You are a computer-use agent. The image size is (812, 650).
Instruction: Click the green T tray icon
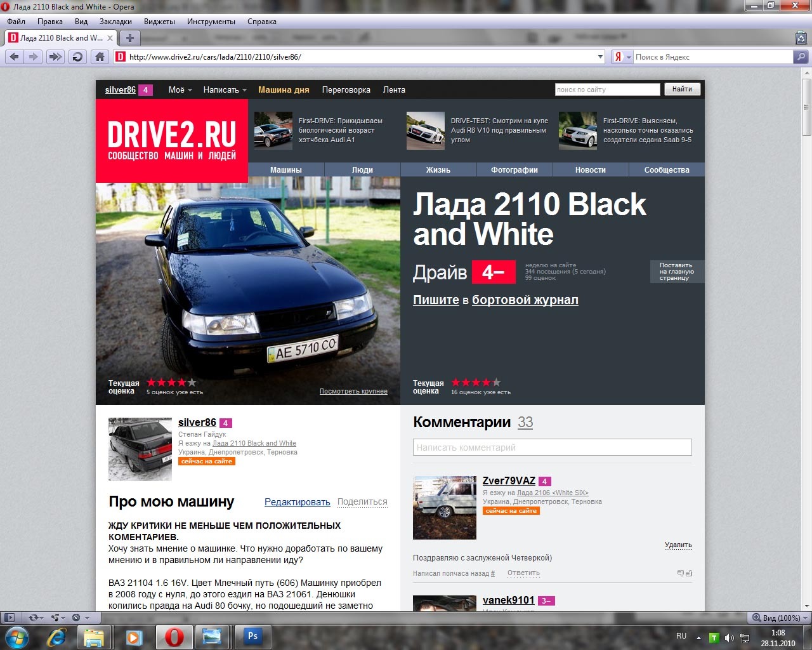click(x=714, y=638)
